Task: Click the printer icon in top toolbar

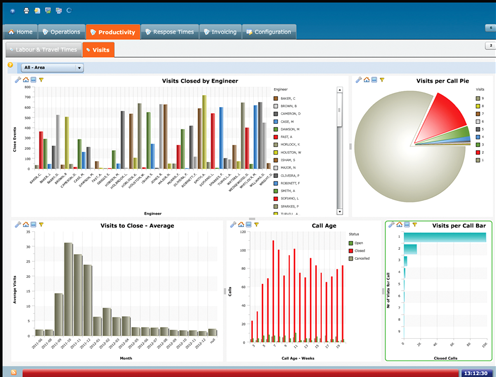Action: [x=26, y=11]
